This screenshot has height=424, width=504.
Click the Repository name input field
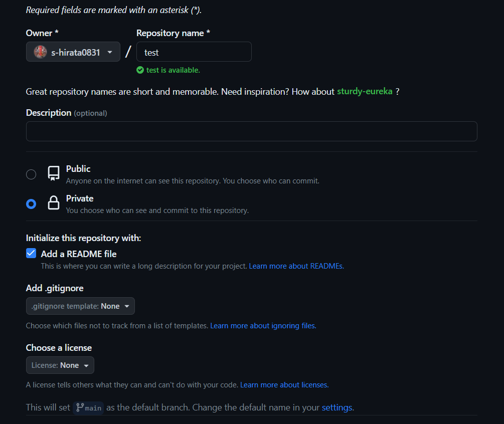[x=194, y=52]
